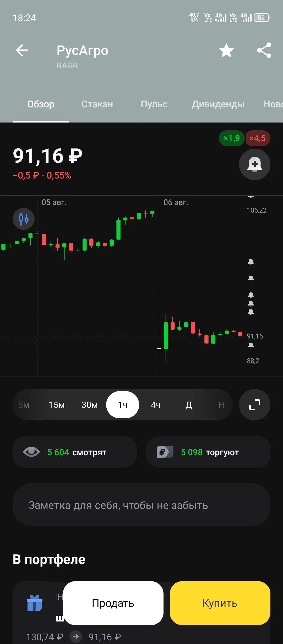This screenshot has width=283, height=644.
Task: Select the 5м chart interval
Action: coord(24,405)
